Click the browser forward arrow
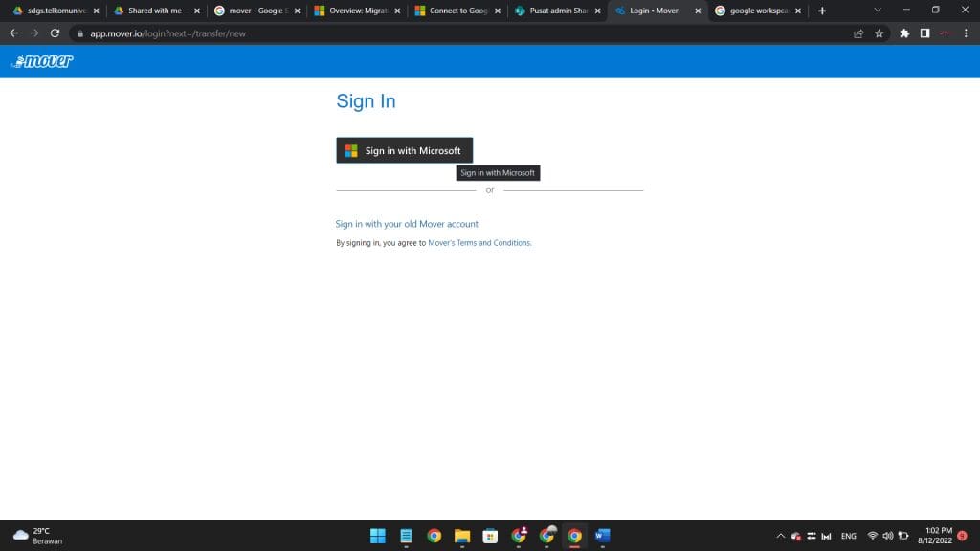The width and height of the screenshot is (980, 551). click(x=34, y=33)
